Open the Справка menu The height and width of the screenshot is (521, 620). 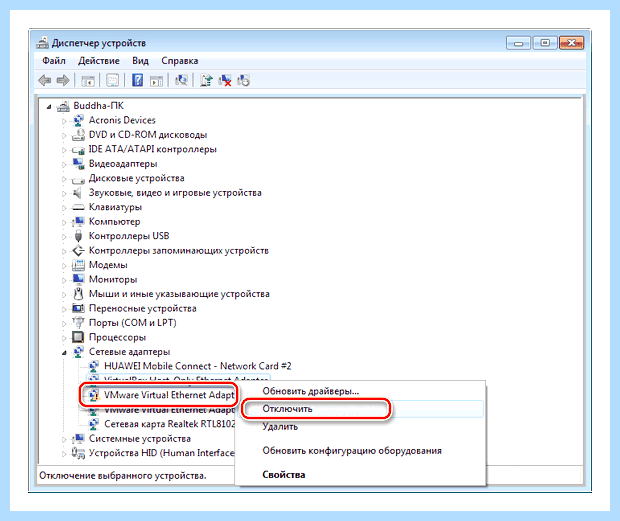[180, 61]
